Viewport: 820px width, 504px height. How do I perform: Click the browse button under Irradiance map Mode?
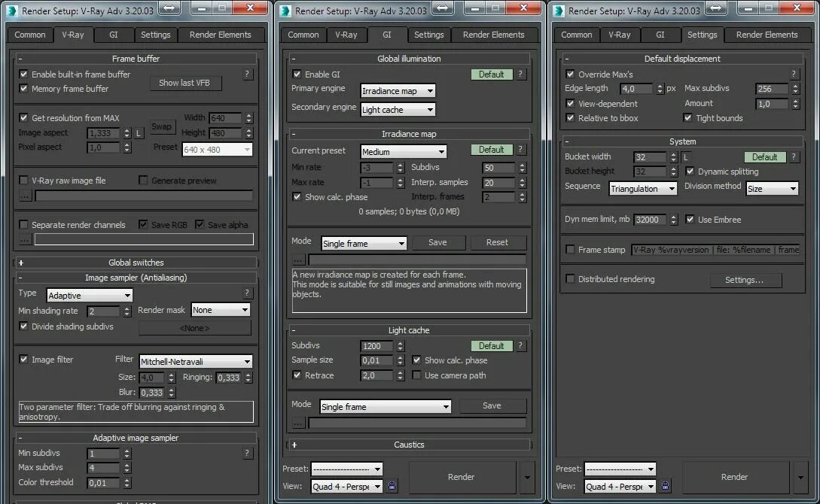click(298, 259)
